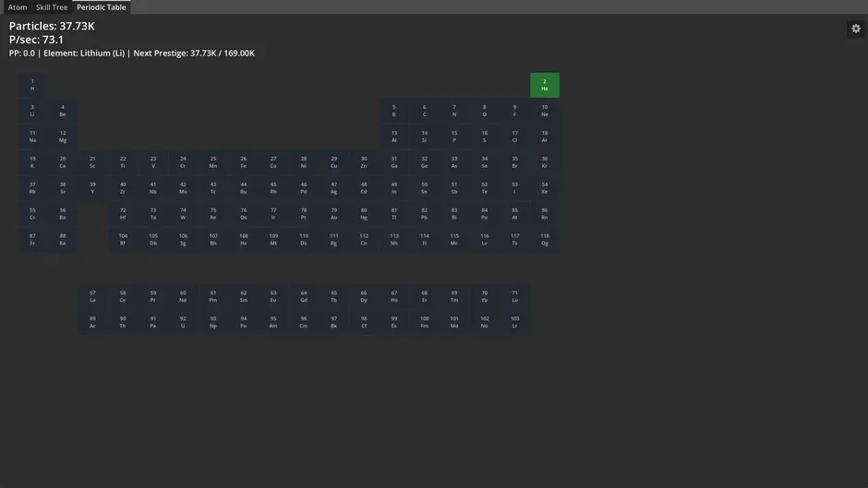Choose Gold (Au), element 79
This screenshot has width=868, height=488.
[333, 214]
